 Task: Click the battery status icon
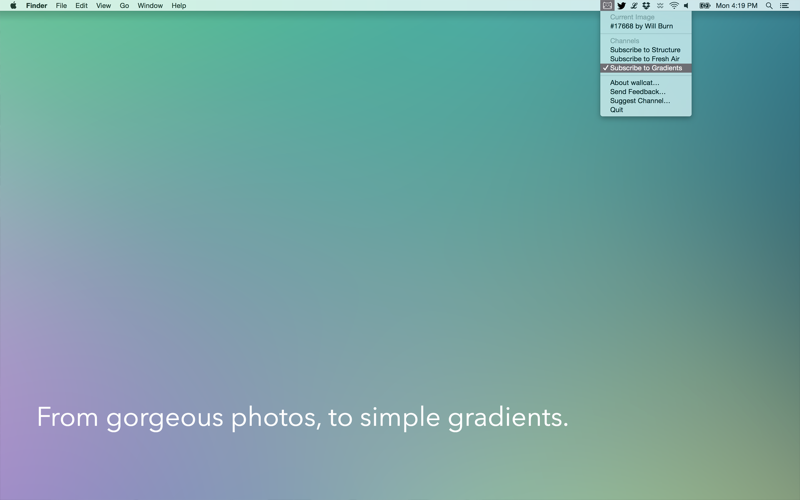[705, 6]
